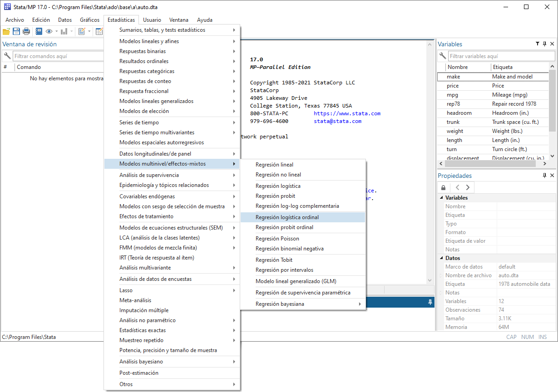
Task: Pin the Variables panel
Action: click(x=545, y=44)
